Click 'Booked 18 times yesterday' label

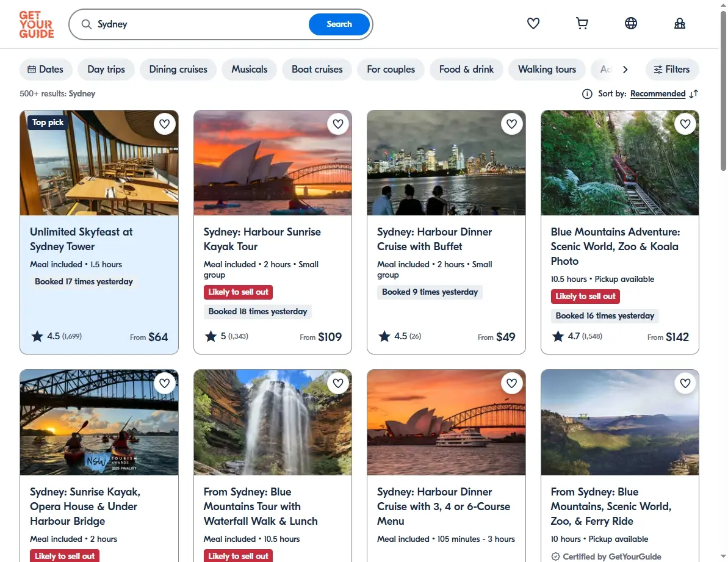[258, 311]
